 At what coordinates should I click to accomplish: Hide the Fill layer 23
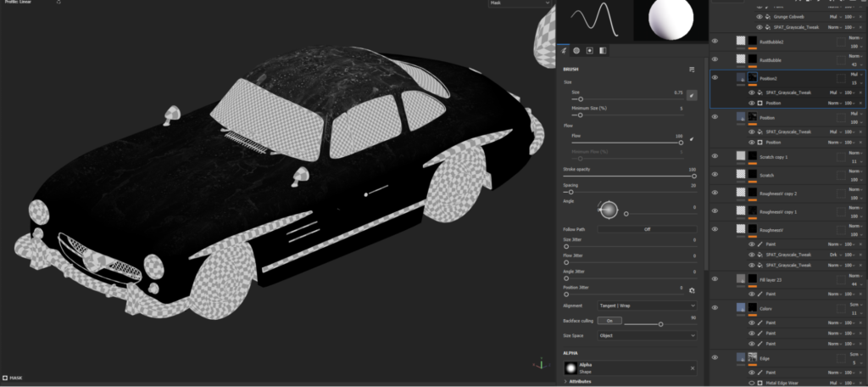tap(715, 278)
